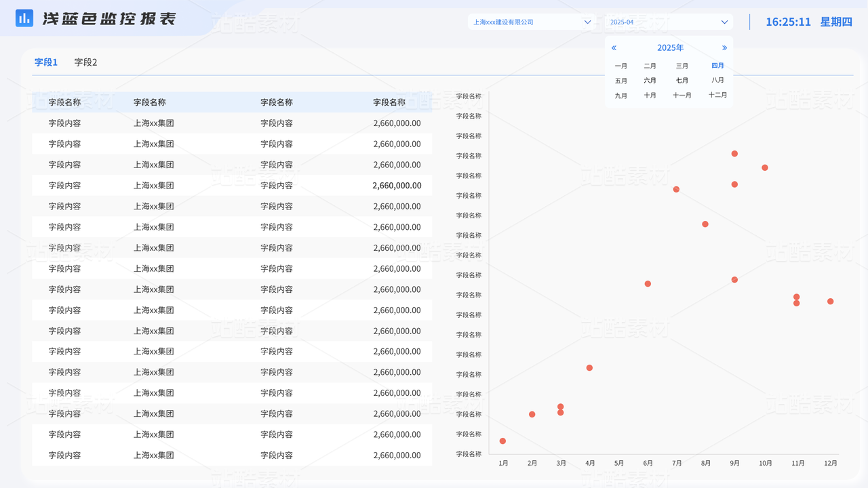Click the 2025年 year header in picker
This screenshot has height=488, width=868.
pyautogui.click(x=670, y=47)
